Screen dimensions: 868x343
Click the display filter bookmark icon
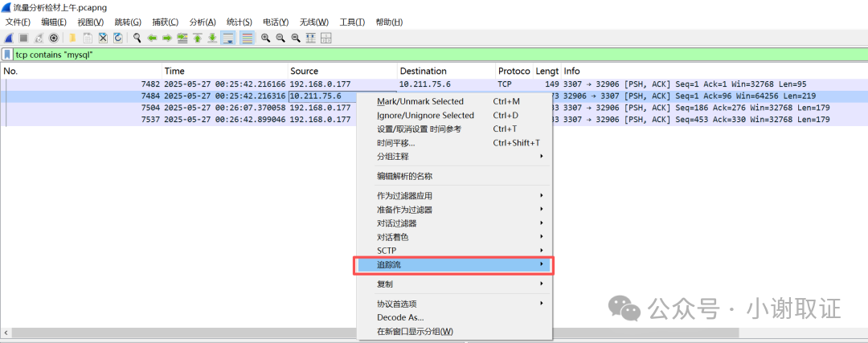tap(8, 55)
